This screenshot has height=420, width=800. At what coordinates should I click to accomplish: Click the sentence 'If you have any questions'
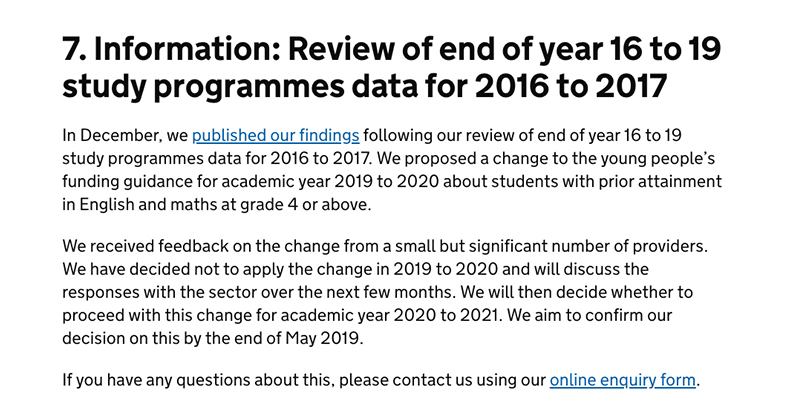tap(381, 380)
